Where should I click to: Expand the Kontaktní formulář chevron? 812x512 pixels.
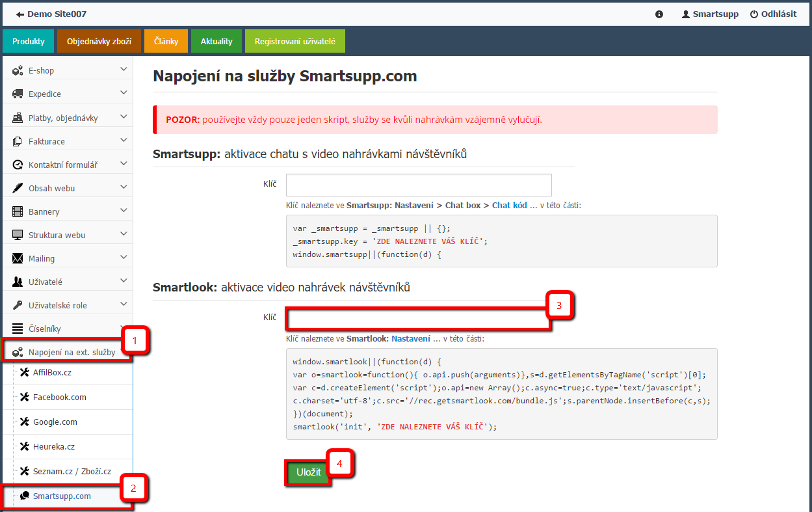pos(124,164)
